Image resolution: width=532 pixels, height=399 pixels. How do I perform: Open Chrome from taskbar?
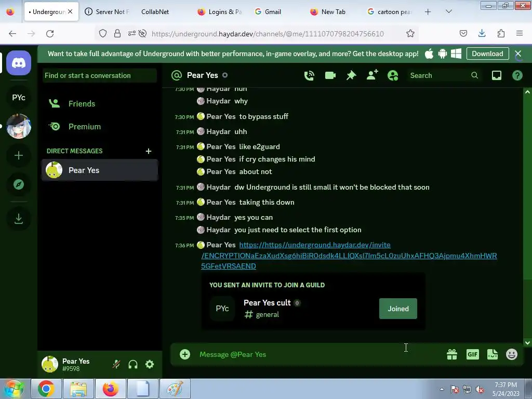46,389
